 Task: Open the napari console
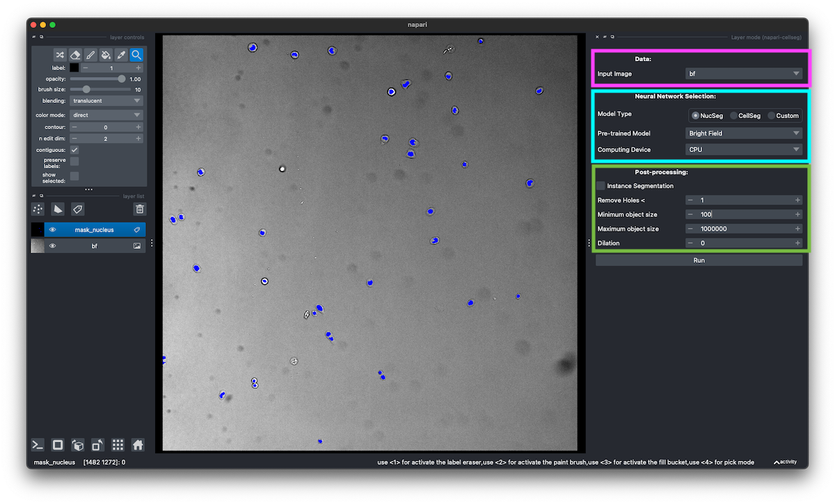pos(38,445)
